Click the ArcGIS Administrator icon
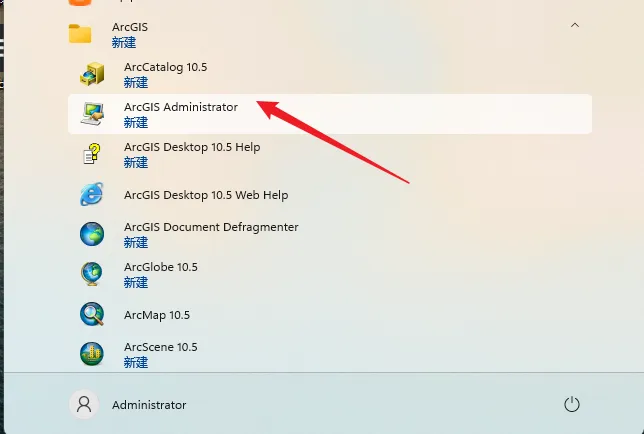 tap(92, 114)
